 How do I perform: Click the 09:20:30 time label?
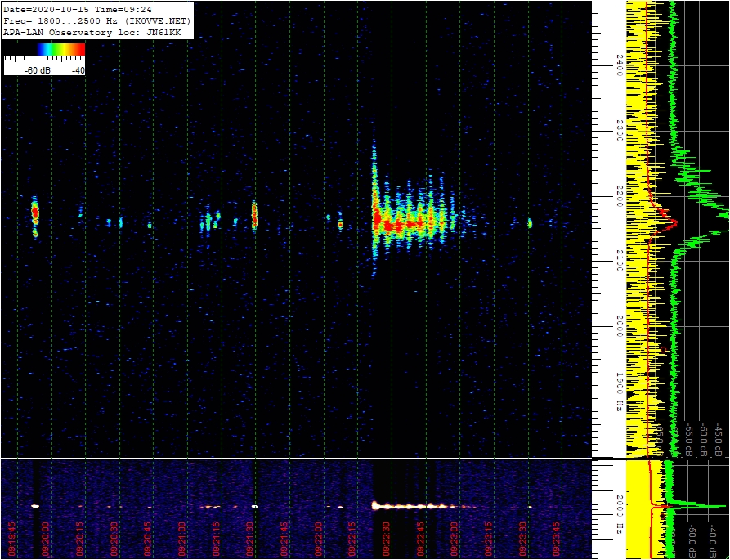click(x=114, y=538)
